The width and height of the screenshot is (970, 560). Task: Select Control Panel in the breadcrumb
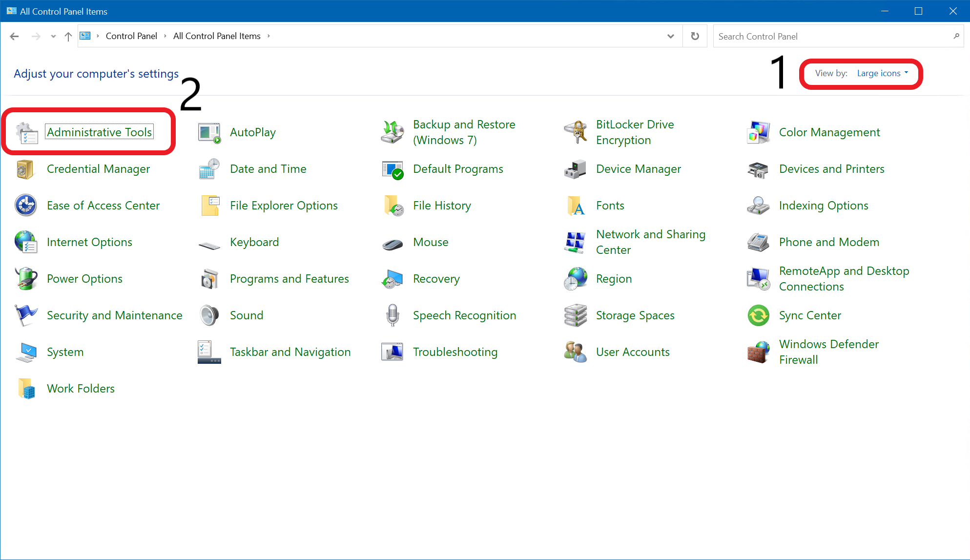pos(131,36)
